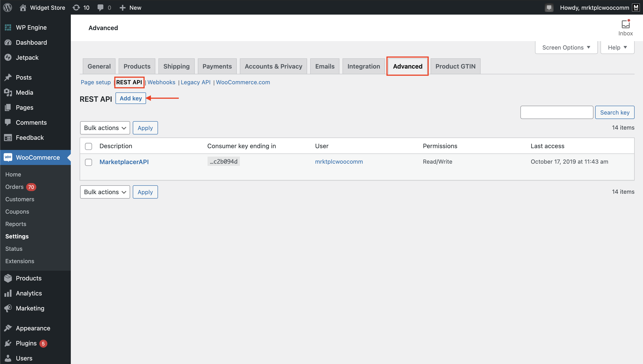Click the Jetpack sidebar icon
Image resolution: width=643 pixels, height=364 pixels.
tap(8, 57)
